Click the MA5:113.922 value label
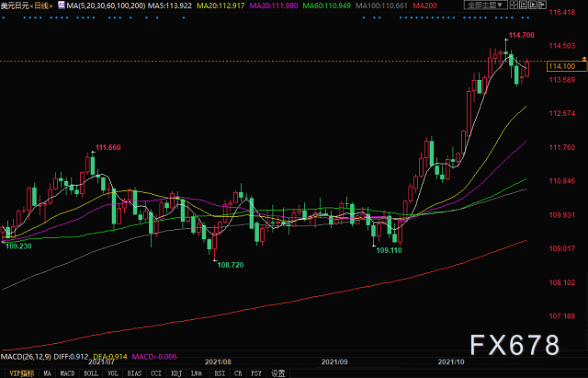This screenshot has height=378, width=588. pyautogui.click(x=169, y=6)
